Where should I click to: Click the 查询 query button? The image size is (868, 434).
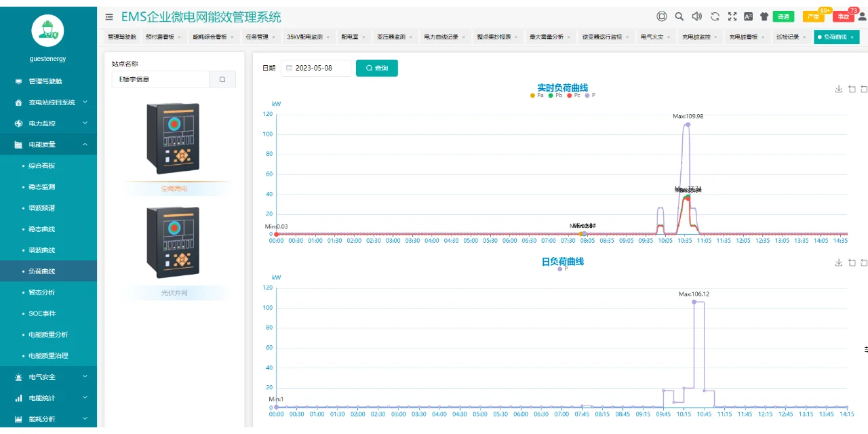376,68
